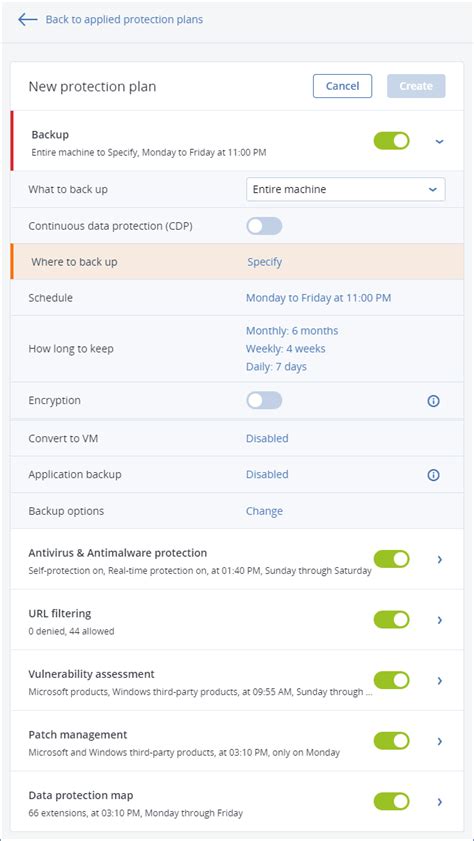Open Vulnerability assessment chevron arrow
Screen dimensions: 474x841
[x=440, y=681]
